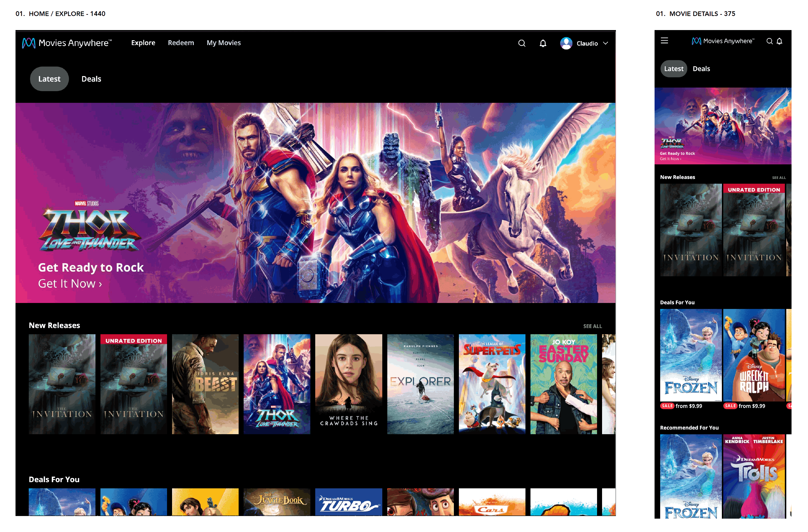Click desktop Get It Now link
This screenshot has height=532, width=808.
pos(70,283)
